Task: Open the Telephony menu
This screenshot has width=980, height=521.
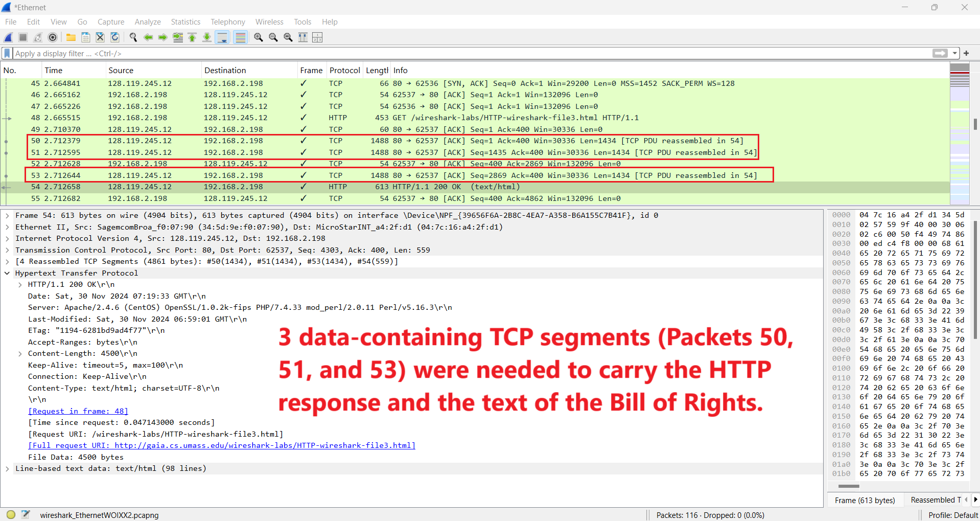Action: click(228, 21)
